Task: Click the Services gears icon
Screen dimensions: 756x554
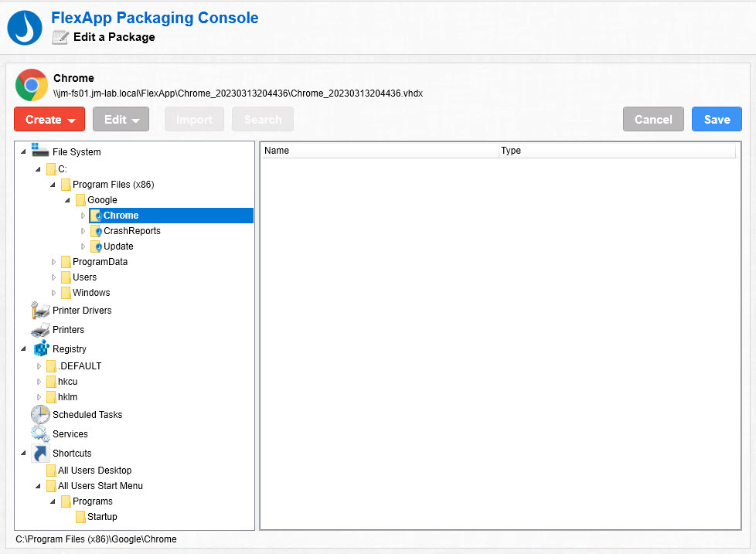Action: tap(40, 433)
